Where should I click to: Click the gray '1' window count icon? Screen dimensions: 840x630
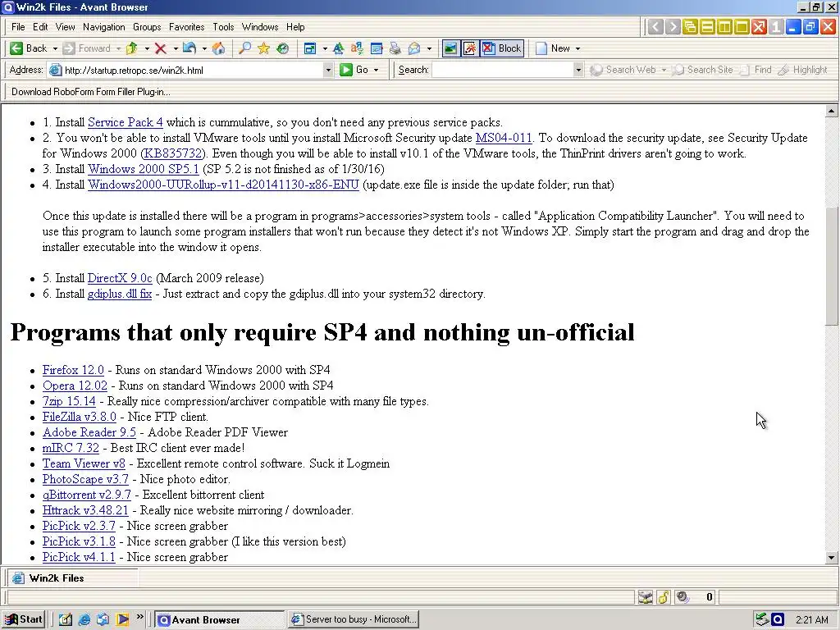pos(776,27)
